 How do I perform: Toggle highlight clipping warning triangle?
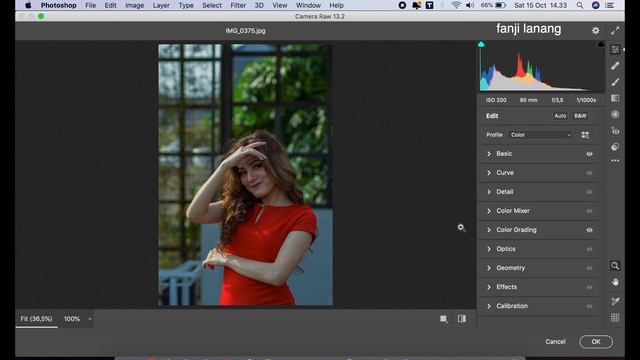[x=601, y=44]
